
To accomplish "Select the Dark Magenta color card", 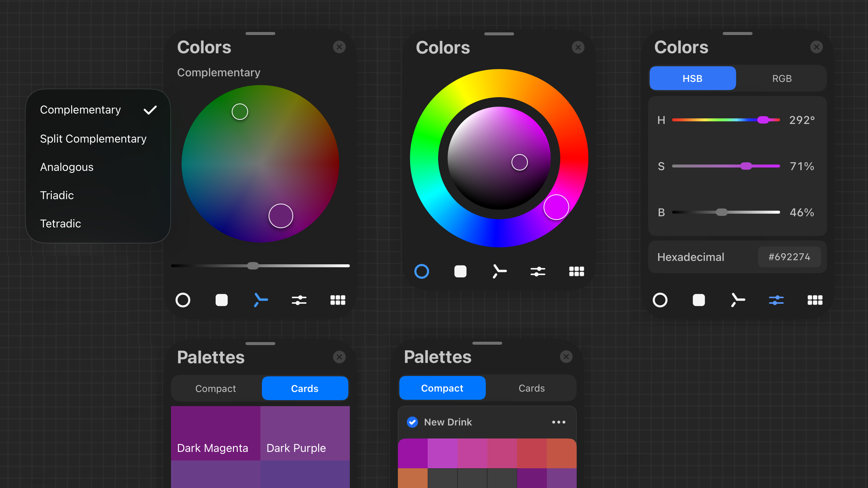I will click(x=216, y=433).
